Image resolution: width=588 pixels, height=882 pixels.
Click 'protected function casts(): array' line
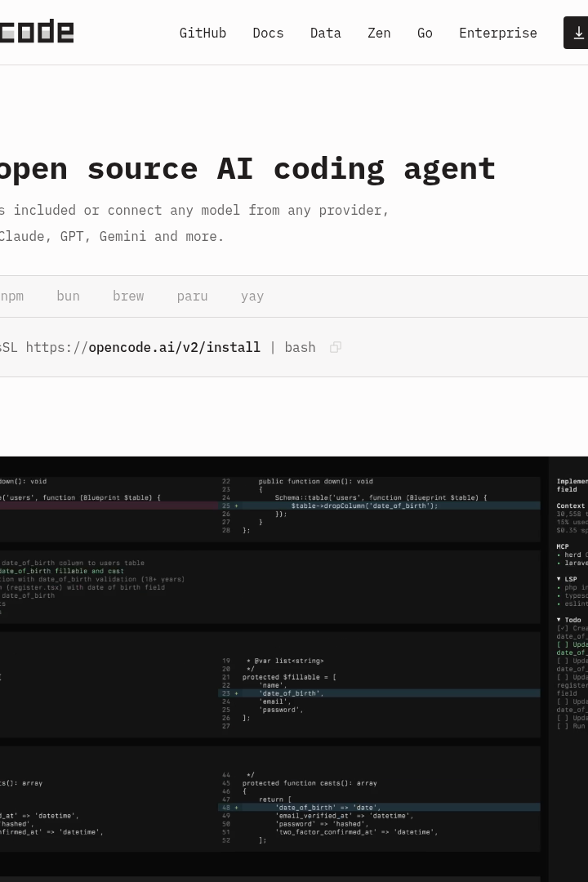click(x=310, y=783)
